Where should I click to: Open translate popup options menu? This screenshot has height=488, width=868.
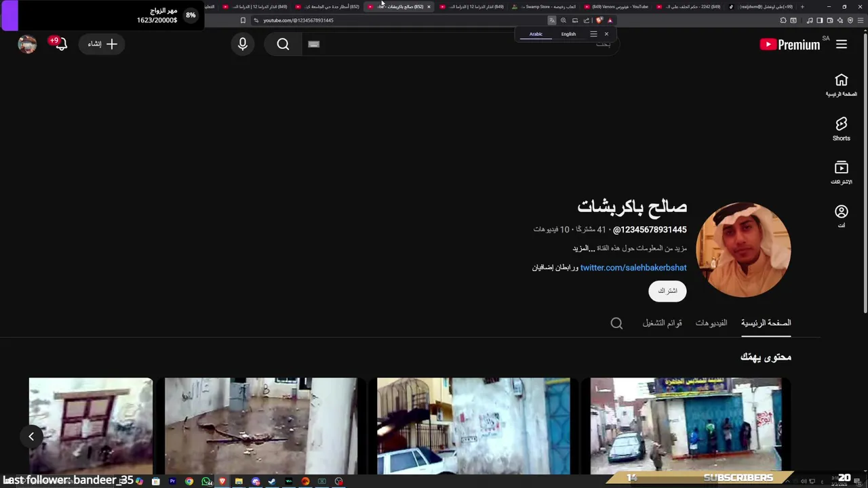(593, 34)
